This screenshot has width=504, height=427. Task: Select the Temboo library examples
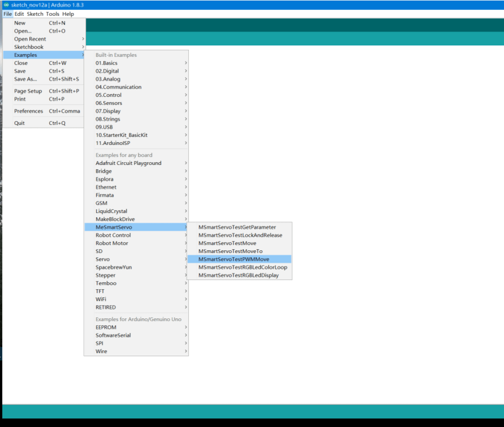pos(136,283)
